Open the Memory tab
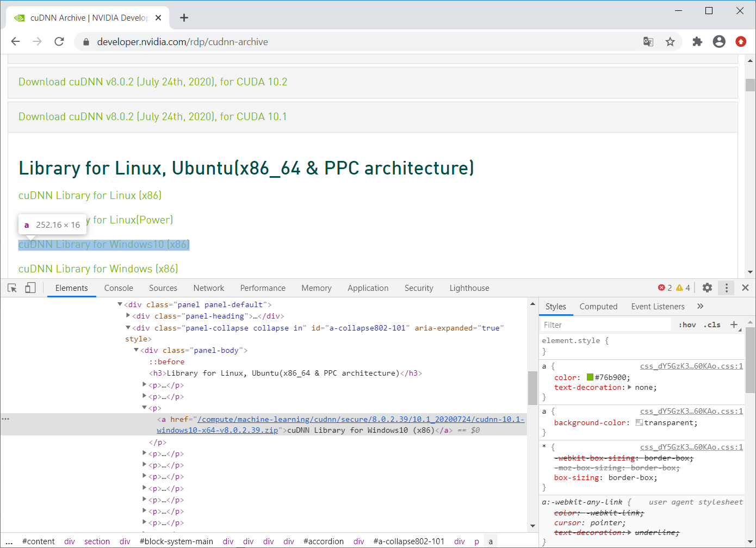 click(317, 288)
